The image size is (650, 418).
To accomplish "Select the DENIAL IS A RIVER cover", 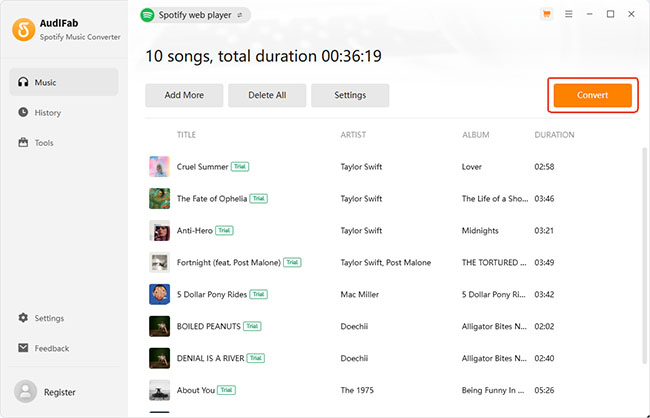I will 159,358.
